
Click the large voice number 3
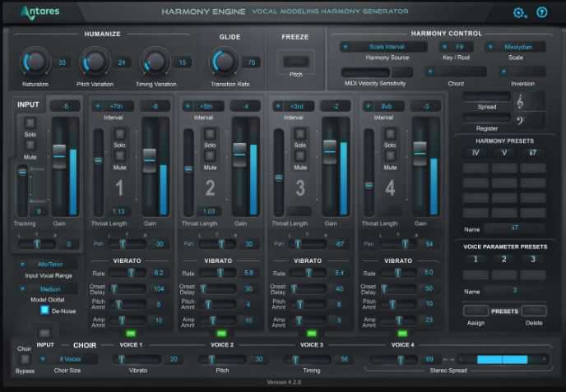[x=300, y=188]
